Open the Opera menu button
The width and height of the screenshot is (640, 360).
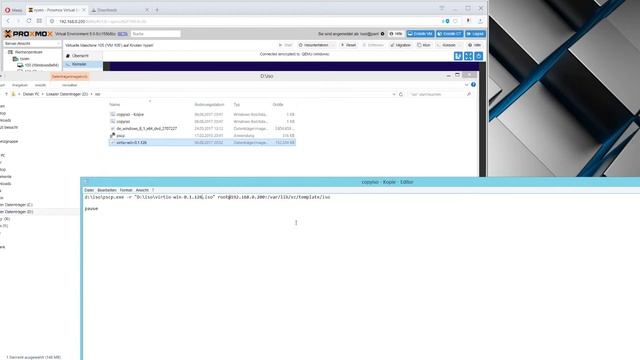click(x=13, y=10)
